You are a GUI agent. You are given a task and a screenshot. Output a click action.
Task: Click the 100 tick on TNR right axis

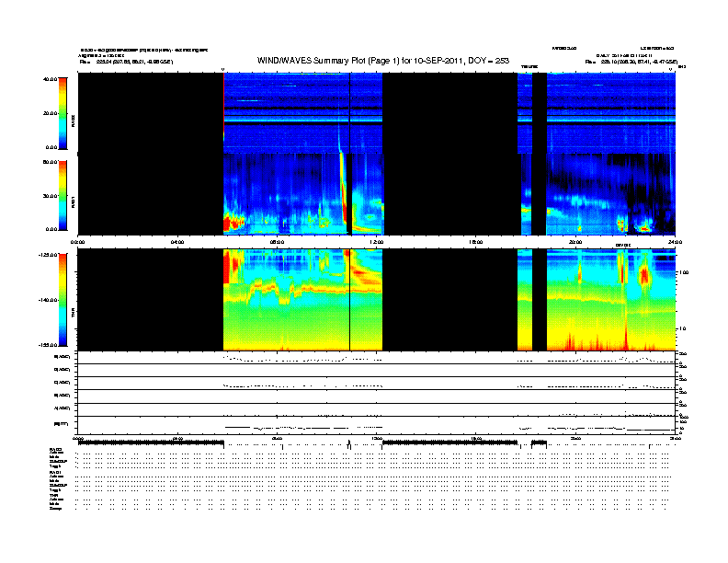685,272
